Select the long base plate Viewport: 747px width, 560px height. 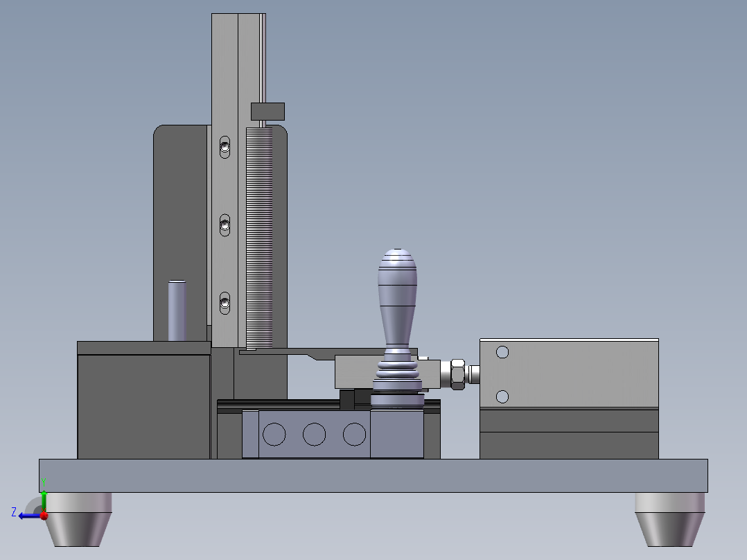coord(373,475)
